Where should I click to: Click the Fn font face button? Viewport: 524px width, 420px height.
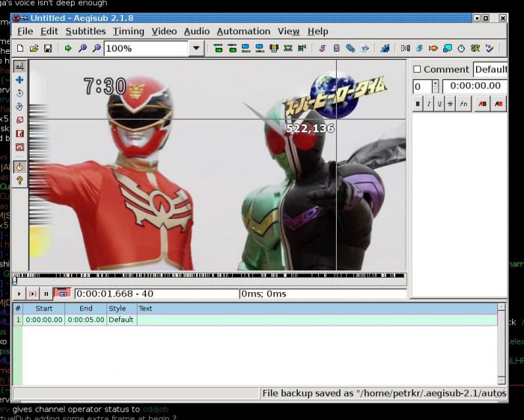click(x=463, y=104)
